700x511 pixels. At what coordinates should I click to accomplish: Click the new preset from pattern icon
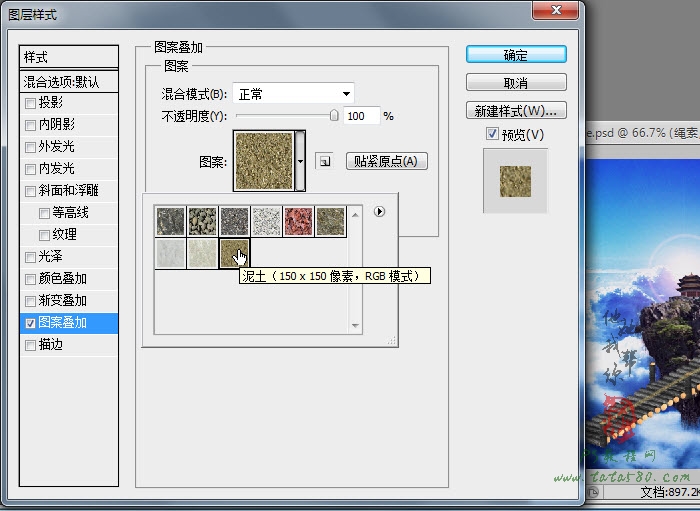[x=323, y=161]
